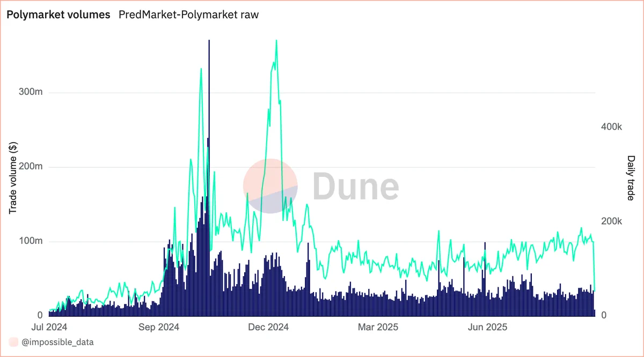Click the 'Polymarket volumes' chart title

58,15
